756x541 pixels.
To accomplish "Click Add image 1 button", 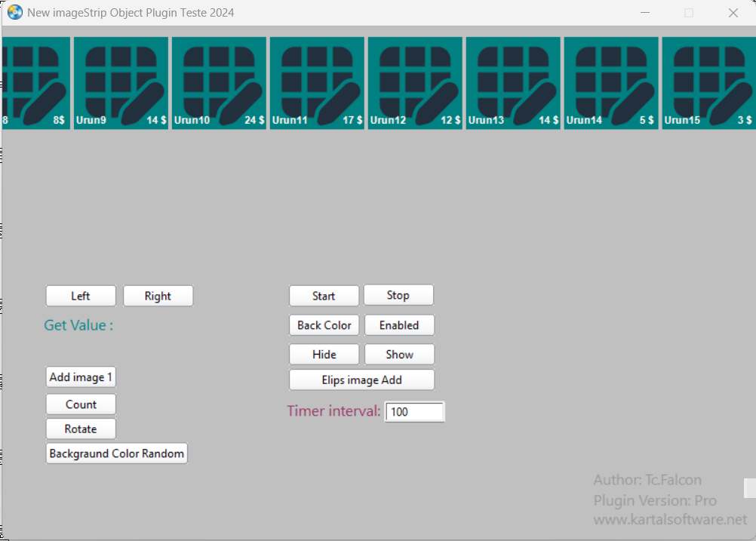I will coord(81,377).
